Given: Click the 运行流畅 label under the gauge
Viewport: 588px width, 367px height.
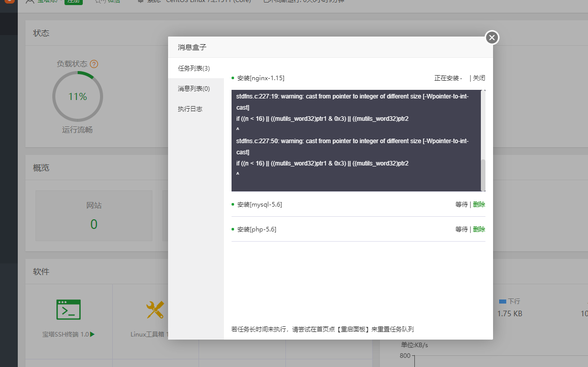Looking at the screenshot, I should pyautogui.click(x=77, y=130).
